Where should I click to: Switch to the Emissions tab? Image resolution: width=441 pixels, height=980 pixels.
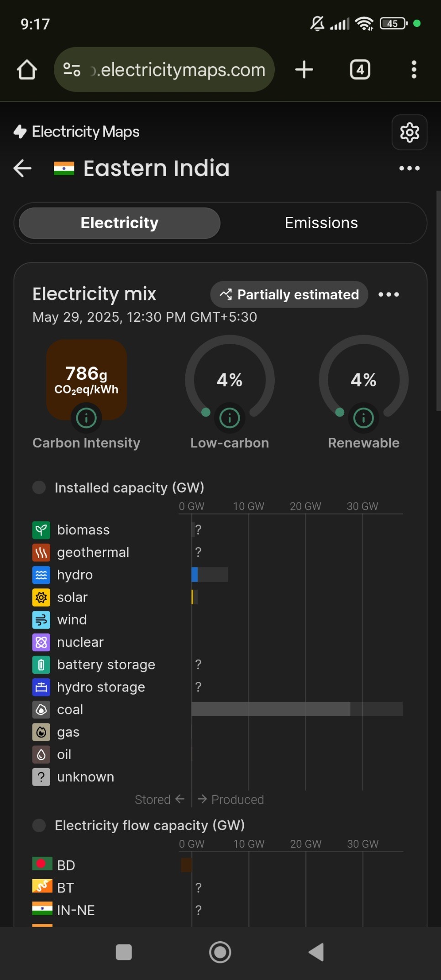tap(321, 223)
